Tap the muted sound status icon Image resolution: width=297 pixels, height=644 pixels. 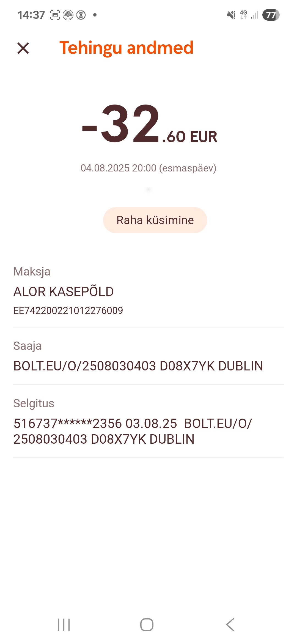231,15
